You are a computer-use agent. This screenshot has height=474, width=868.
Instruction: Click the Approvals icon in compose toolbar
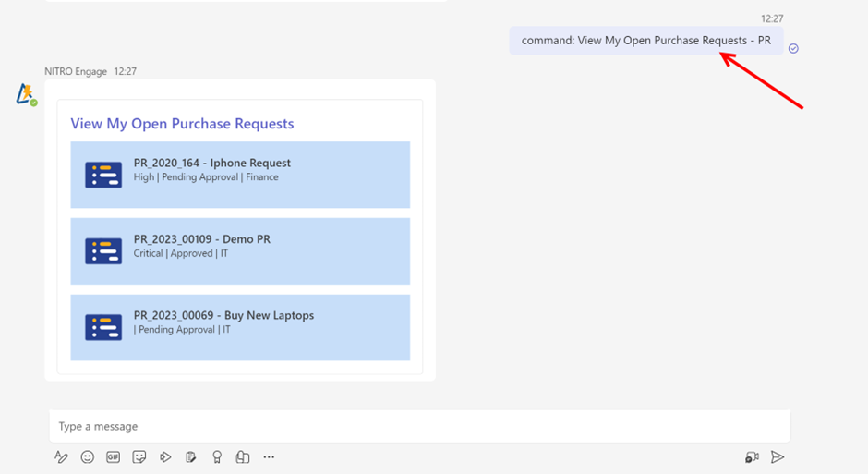coord(243,456)
